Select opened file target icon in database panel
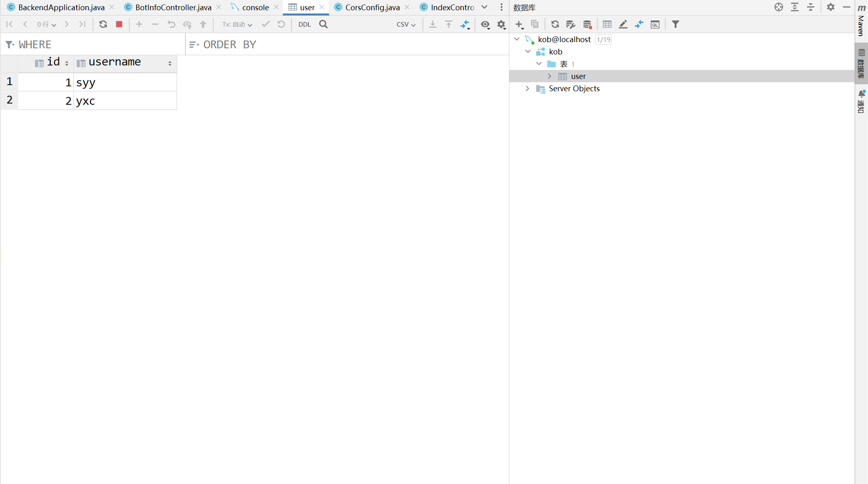 pyautogui.click(x=779, y=7)
